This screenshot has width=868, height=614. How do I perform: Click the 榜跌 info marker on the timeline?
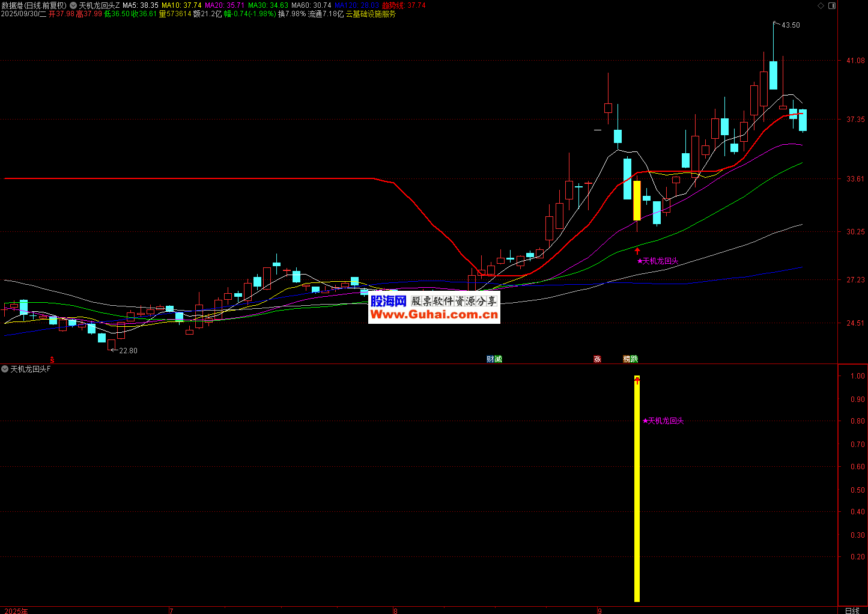630,359
